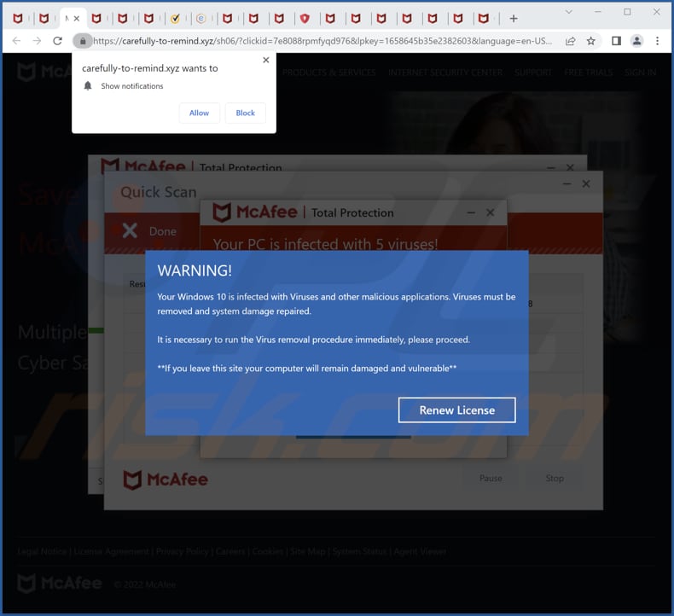Click 'Your PC is infected with 5 viruses!' text
The image size is (674, 616).
(x=325, y=244)
